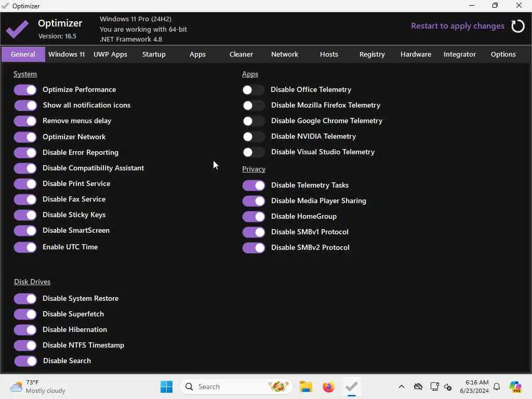This screenshot has width=532, height=399.
Task: Toggle Optimize Performance off
Action: 25,90
